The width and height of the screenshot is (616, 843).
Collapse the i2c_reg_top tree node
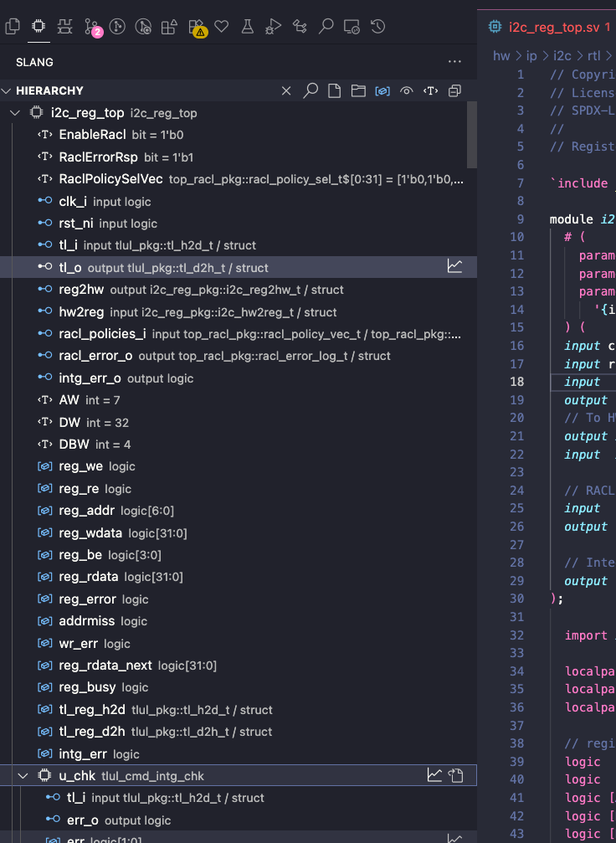pos(16,113)
